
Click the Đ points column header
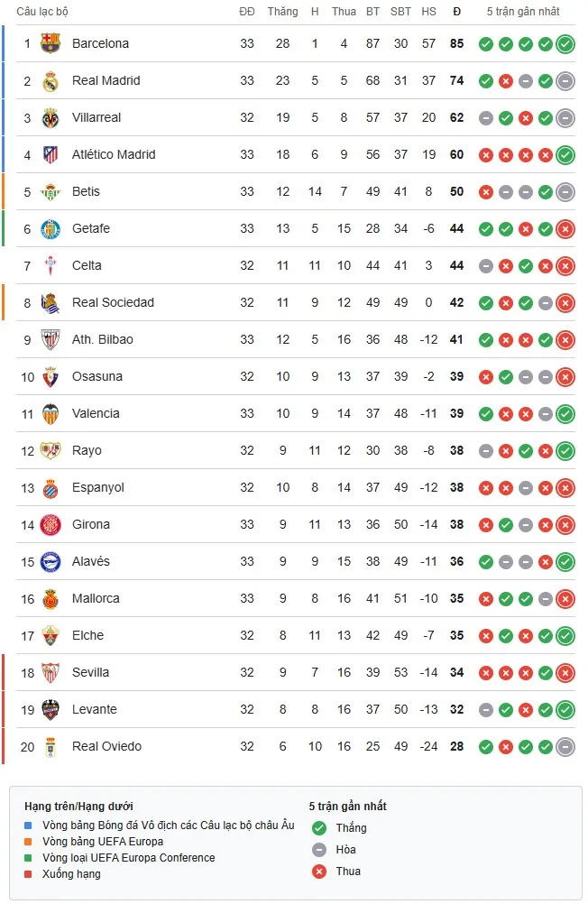click(456, 12)
